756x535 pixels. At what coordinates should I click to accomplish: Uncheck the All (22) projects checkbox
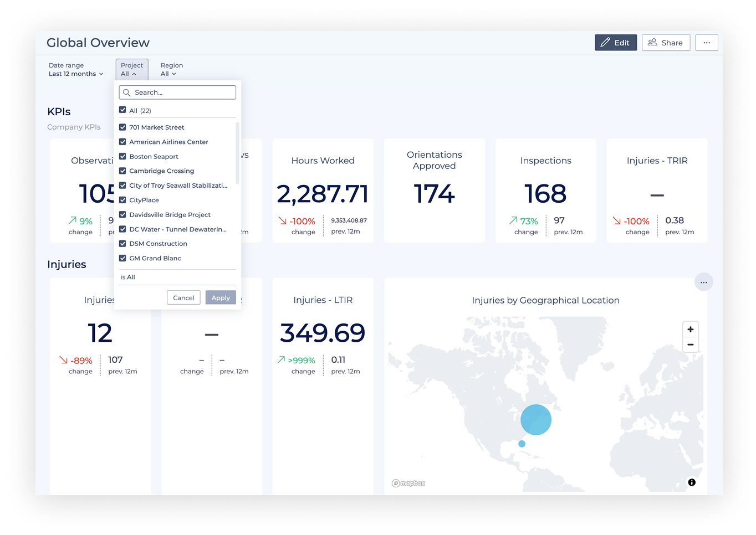click(x=122, y=110)
